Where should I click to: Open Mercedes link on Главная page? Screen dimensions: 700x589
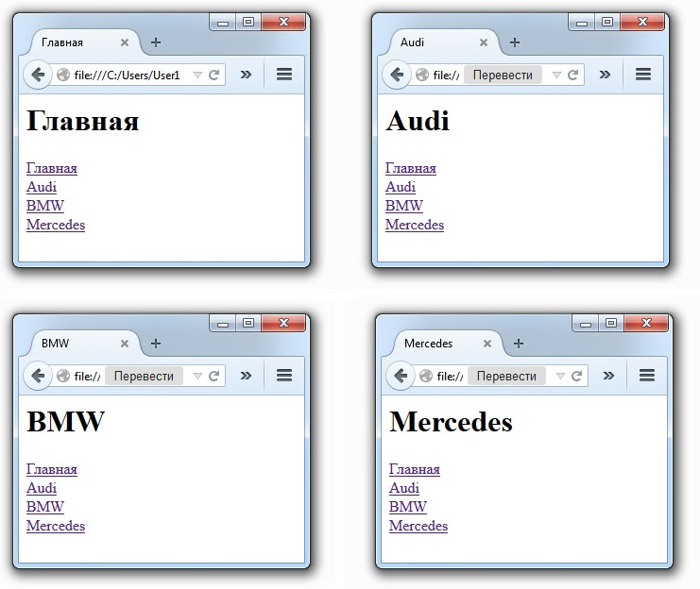click(56, 224)
